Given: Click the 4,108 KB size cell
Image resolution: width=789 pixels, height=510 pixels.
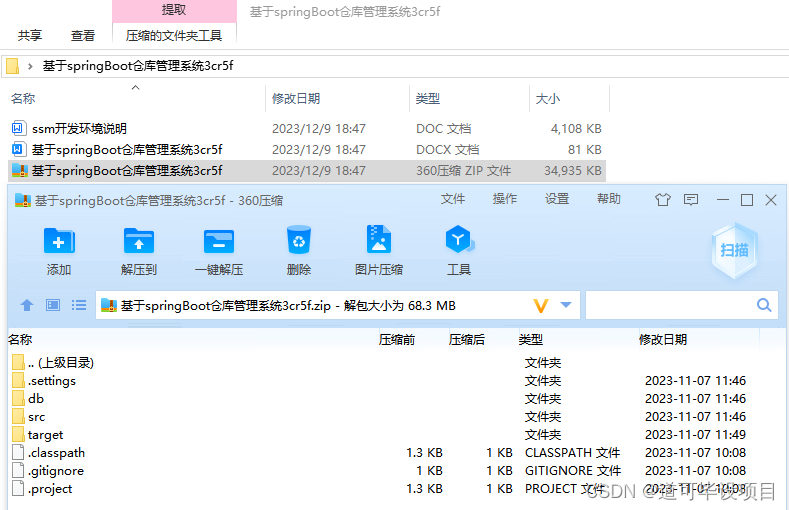Looking at the screenshot, I should (576, 128).
